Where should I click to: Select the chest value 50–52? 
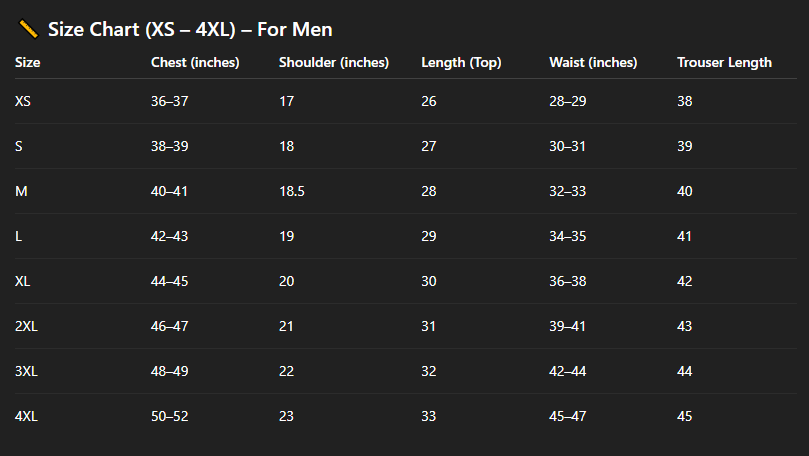tap(169, 416)
